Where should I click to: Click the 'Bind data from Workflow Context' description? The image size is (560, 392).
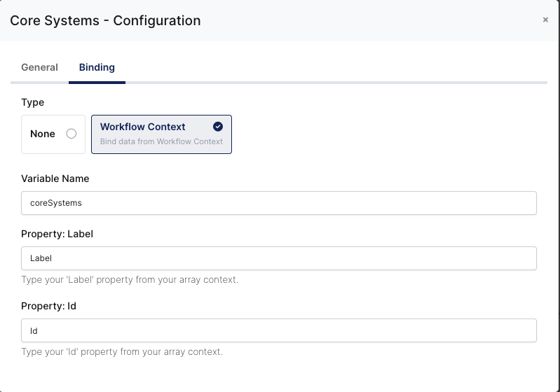click(161, 141)
